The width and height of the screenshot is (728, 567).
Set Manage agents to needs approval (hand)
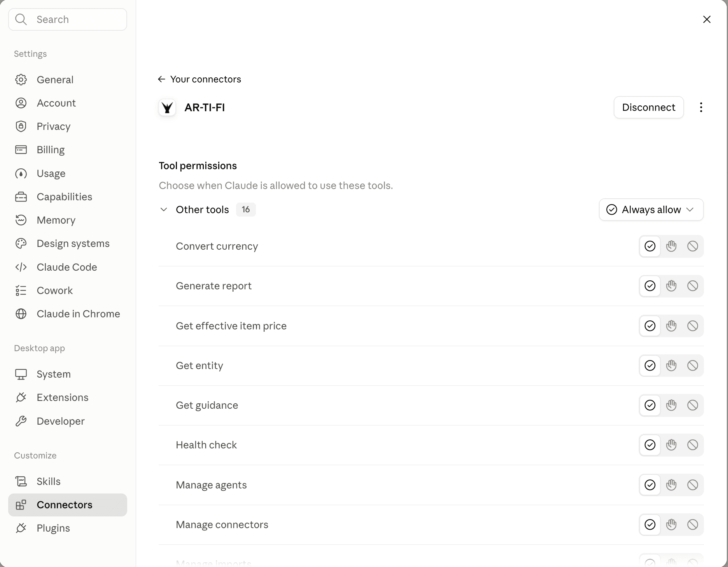click(x=671, y=485)
